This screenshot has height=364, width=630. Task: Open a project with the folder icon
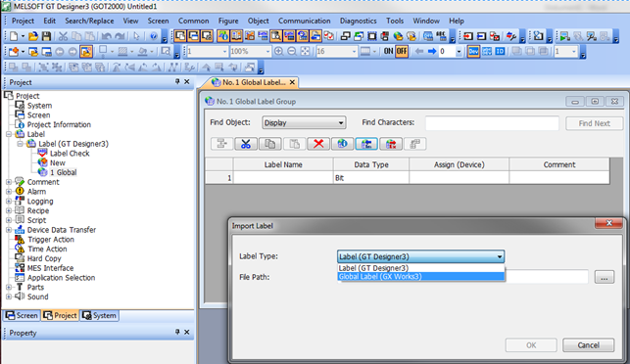pos(33,36)
